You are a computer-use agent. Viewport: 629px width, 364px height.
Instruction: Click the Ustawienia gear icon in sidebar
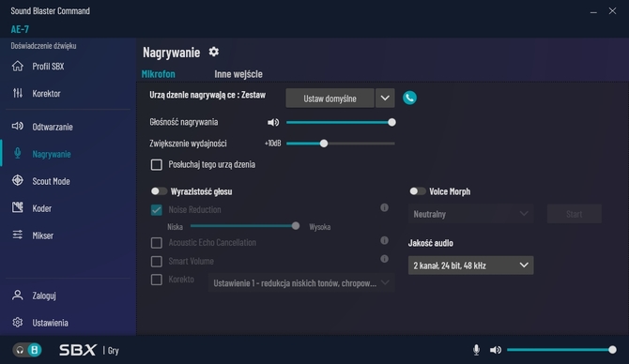17,323
